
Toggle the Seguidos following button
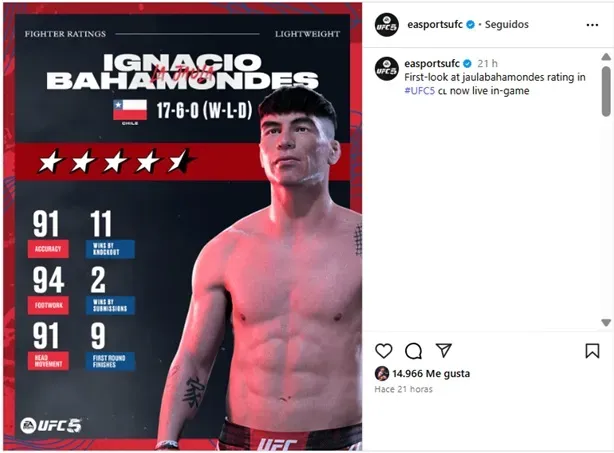507,24
